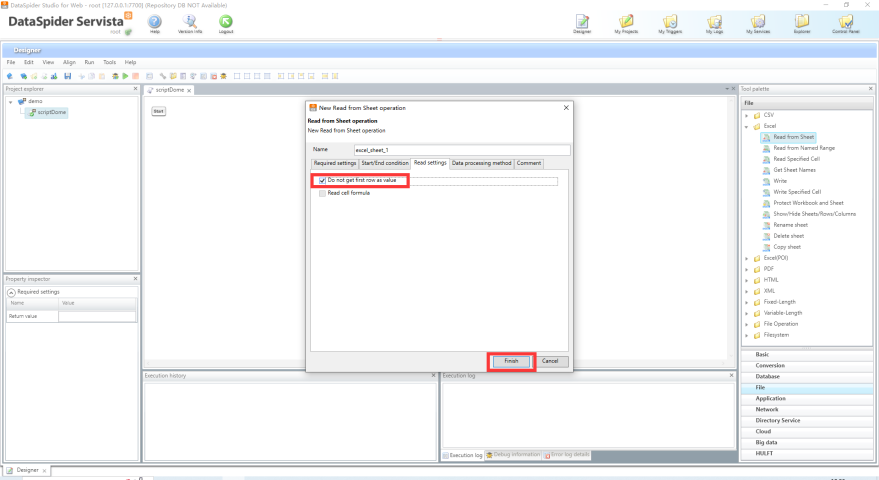Expand the PDF folder in palette
The height and width of the screenshot is (480, 879).
pos(747,270)
